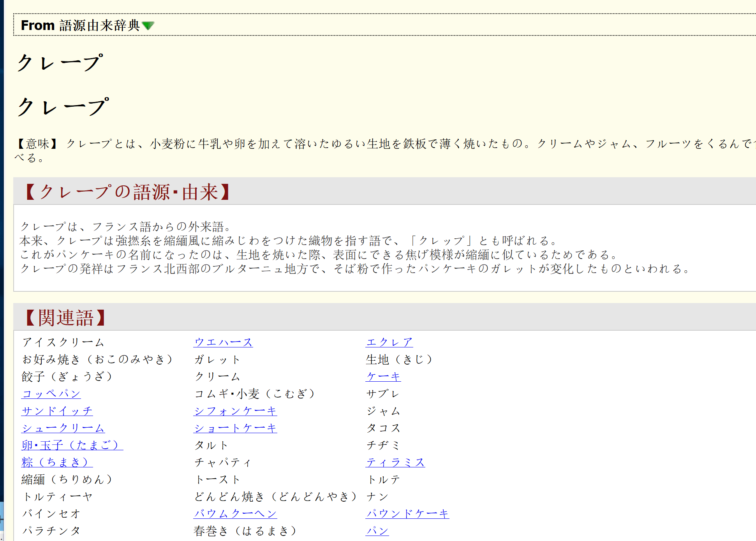Click the 【クレープの語源・由来】 section heading
Image resolution: width=756 pixels, height=541 pixels.
click(128, 192)
